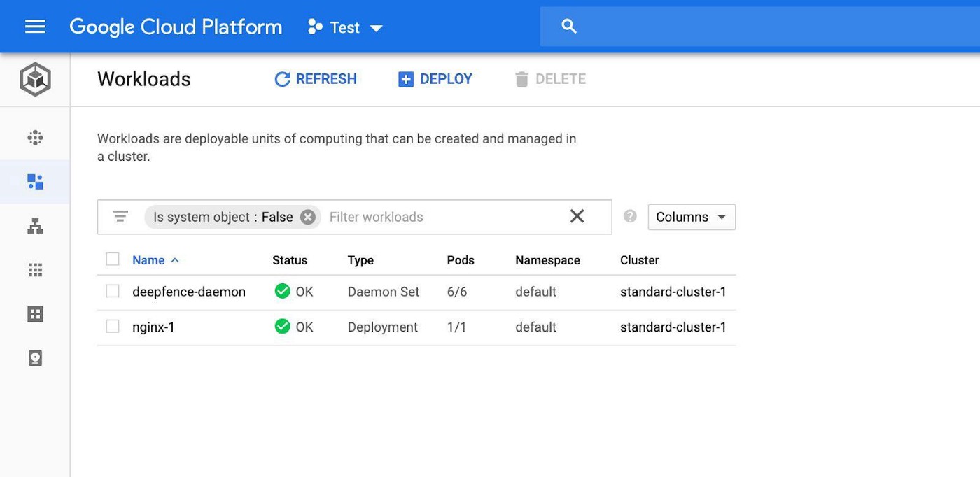This screenshot has width=980, height=477.
Task: Open the nginx-1 workload details
Action: point(153,327)
